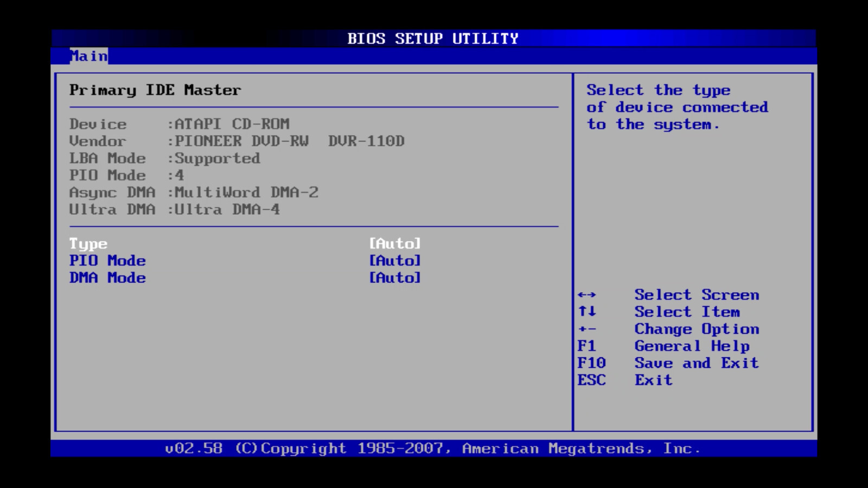This screenshot has height=488, width=868.
Task: Click the ATAPI CD-ROM device value
Action: coord(232,124)
